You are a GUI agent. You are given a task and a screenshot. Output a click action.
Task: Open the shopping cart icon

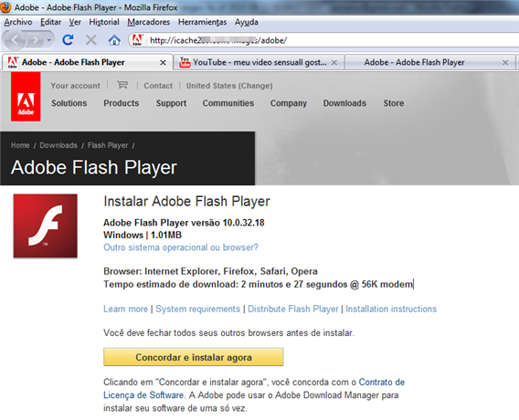pos(122,85)
